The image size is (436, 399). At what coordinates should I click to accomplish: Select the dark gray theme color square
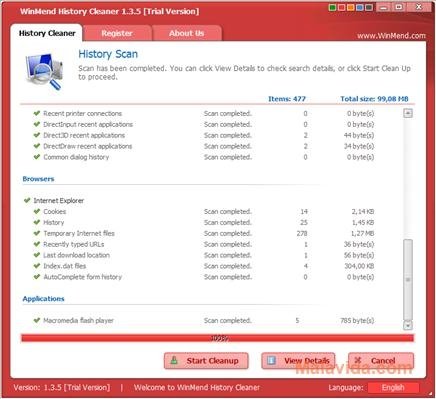(x=369, y=7)
